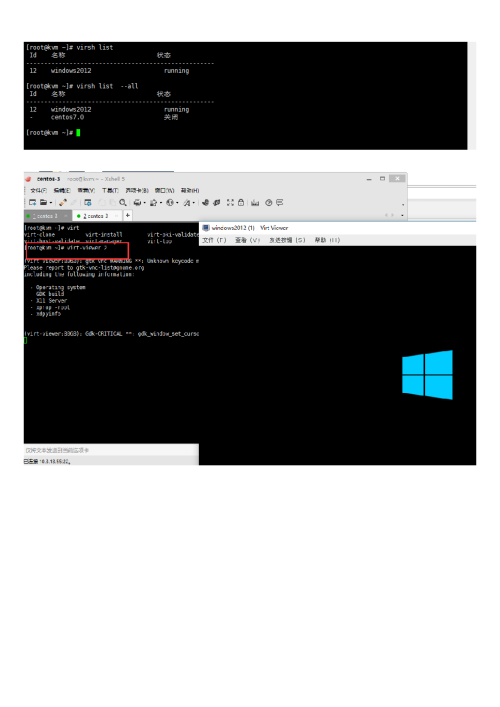Click the Print icon in Xshell toolbar
This screenshot has height=707, width=500.
tap(137, 202)
